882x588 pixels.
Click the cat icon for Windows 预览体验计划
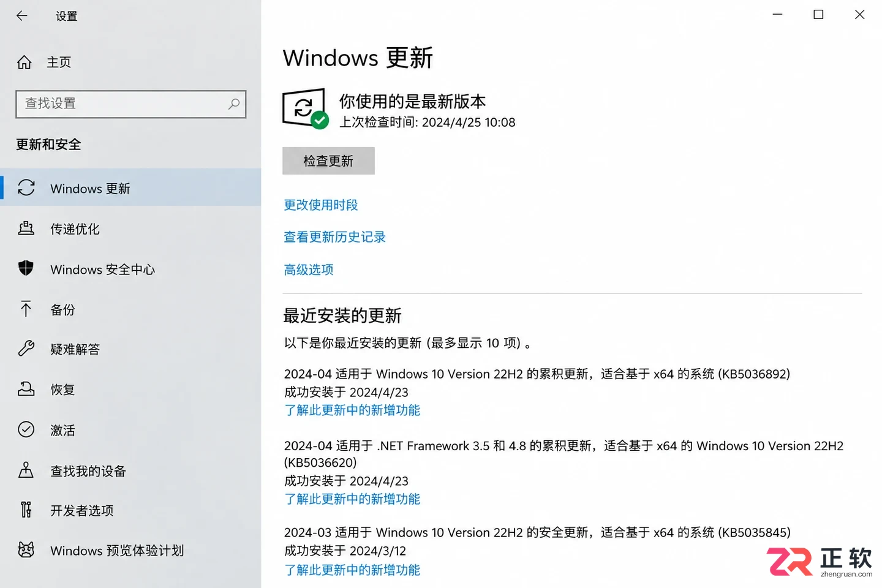(26, 550)
